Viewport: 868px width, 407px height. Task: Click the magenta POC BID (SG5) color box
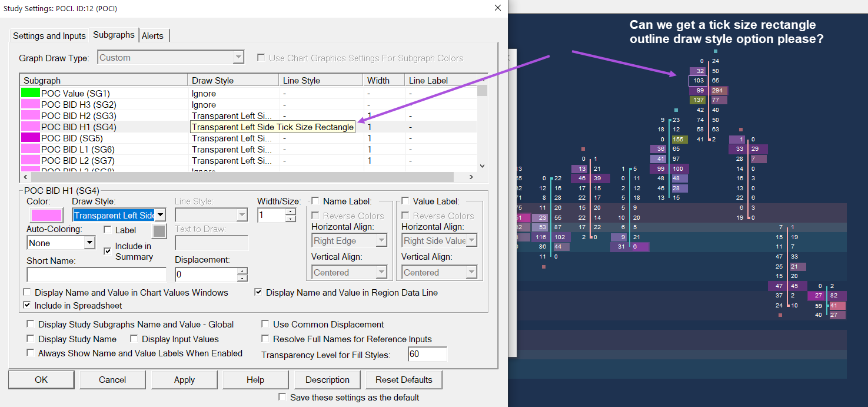[30, 138]
